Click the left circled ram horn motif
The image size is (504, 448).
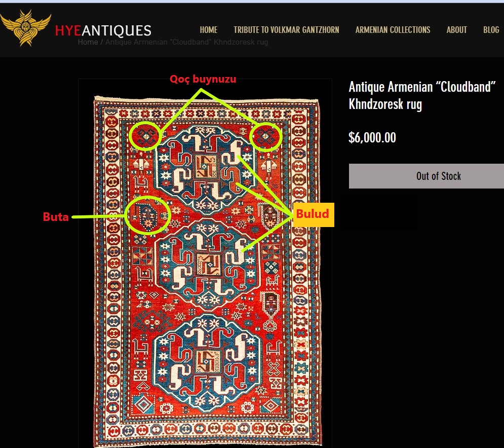(x=145, y=136)
